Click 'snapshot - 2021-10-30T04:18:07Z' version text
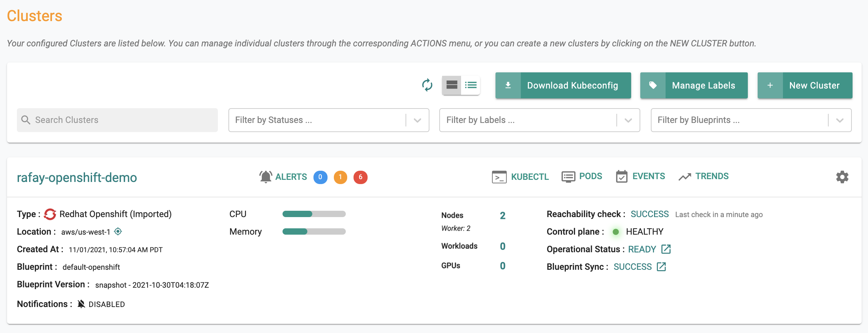Image resolution: width=868 pixels, height=333 pixels. pyautogui.click(x=152, y=285)
